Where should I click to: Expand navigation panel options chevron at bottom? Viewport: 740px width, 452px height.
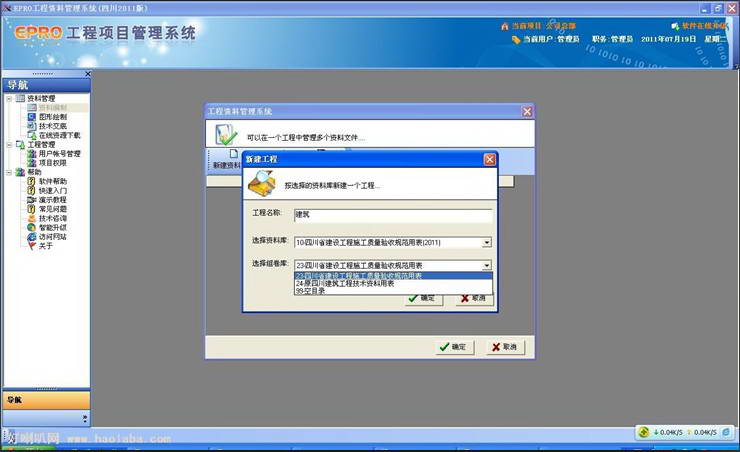pos(85,418)
